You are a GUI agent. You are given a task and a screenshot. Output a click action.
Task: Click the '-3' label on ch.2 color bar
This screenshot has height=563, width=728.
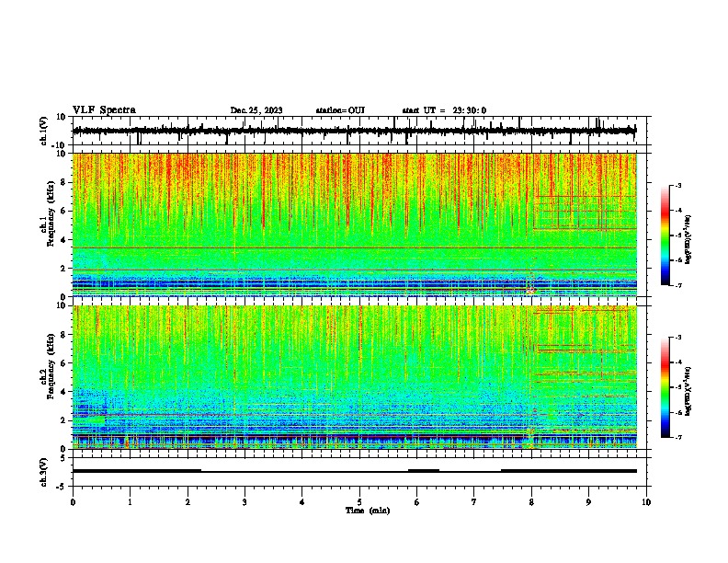678,338
